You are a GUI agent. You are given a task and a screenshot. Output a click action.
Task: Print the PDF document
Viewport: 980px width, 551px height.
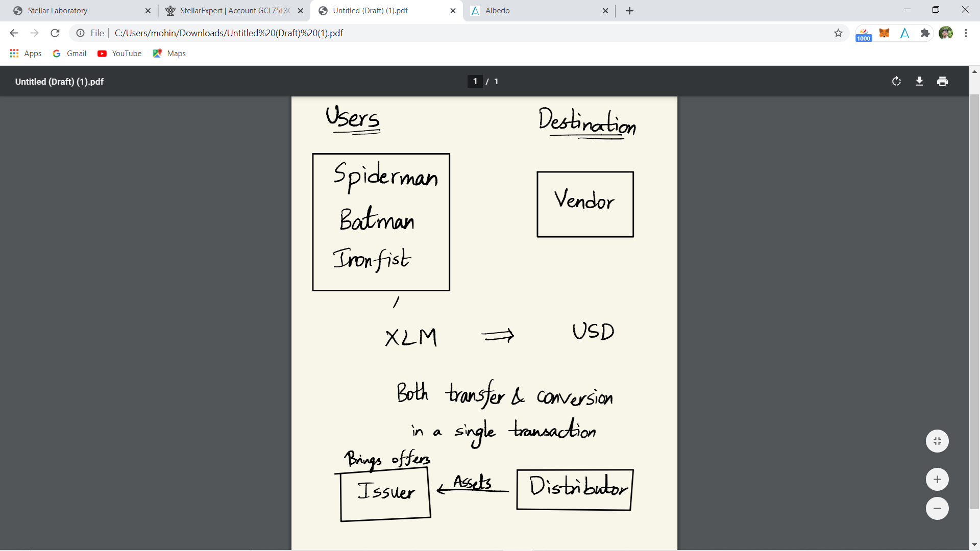click(x=942, y=82)
